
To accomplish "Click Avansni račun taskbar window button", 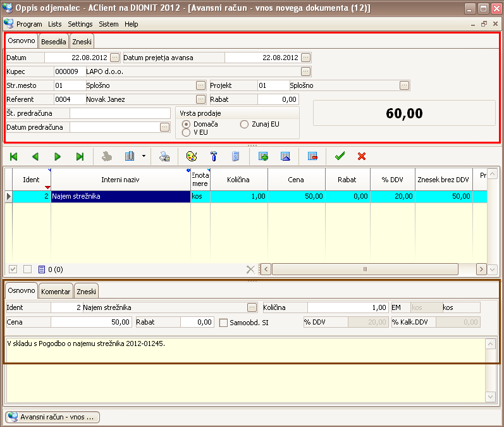I will (52, 417).
